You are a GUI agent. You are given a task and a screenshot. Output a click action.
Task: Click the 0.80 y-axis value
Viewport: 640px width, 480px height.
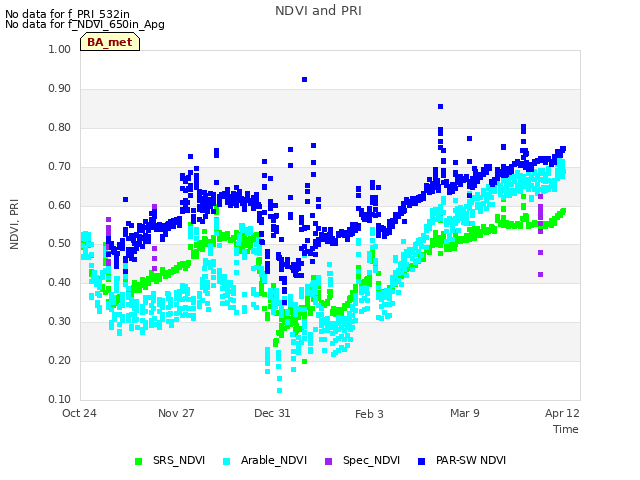click(60, 127)
